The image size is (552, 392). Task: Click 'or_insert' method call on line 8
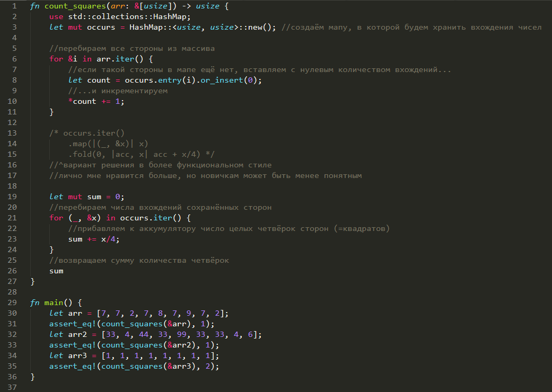click(x=222, y=80)
